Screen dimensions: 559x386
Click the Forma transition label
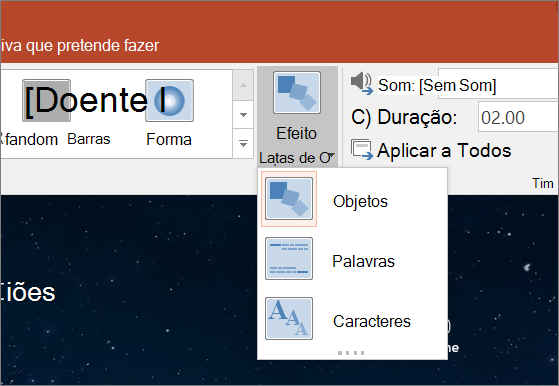[x=169, y=139]
